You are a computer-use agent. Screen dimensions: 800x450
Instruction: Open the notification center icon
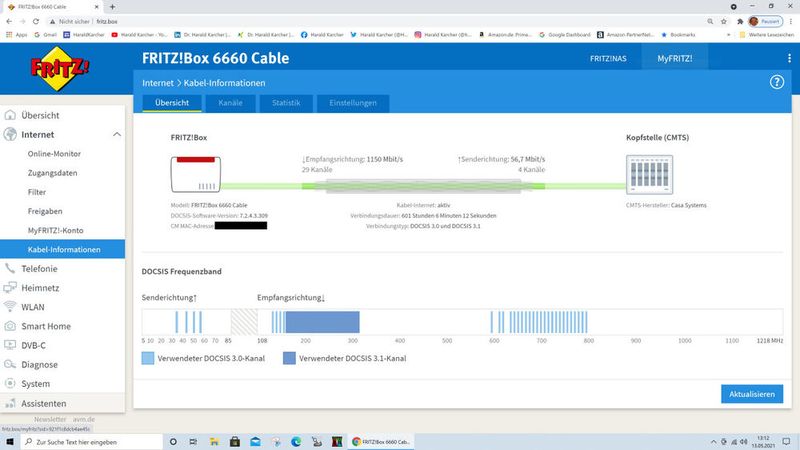point(786,442)
